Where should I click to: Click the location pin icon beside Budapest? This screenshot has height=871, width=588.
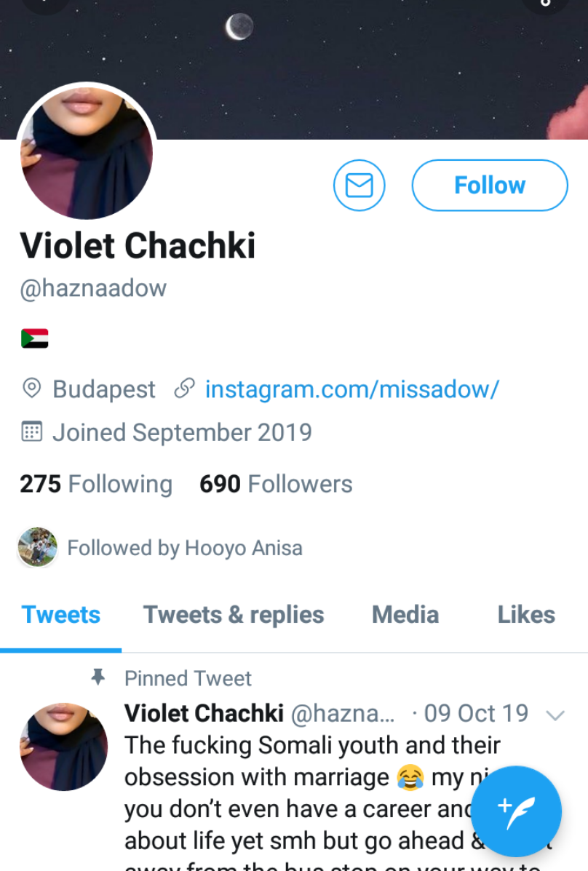pyautogui.click(x=31, y=389)
